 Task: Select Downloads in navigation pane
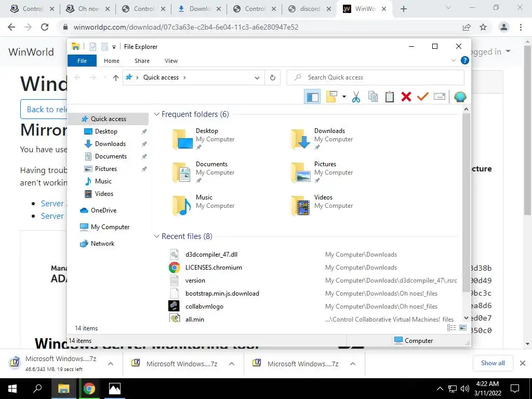click(110, 144)
